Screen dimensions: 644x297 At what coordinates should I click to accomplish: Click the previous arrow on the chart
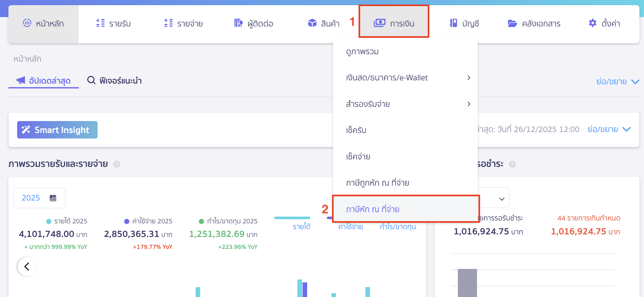tap(27, 267)
